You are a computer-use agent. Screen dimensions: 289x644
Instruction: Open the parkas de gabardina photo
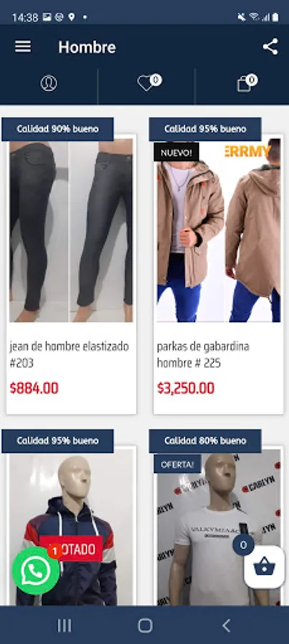(x=219, y=230)
